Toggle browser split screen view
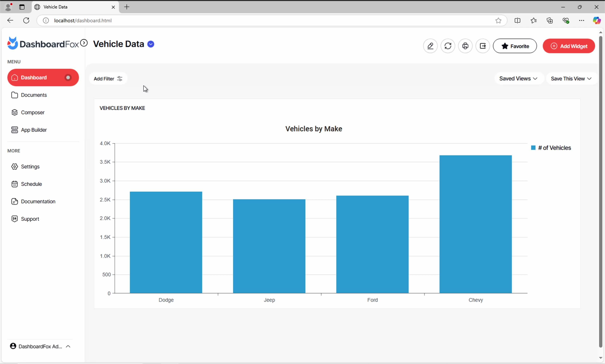This screenshot has width=605, height=364. pyautogui.click(x=517, y=20)
